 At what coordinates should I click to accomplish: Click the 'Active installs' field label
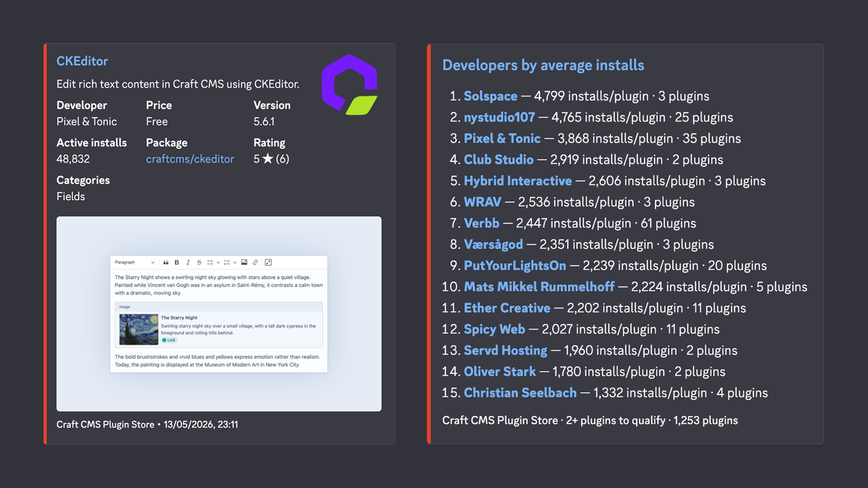coord(91,143)
